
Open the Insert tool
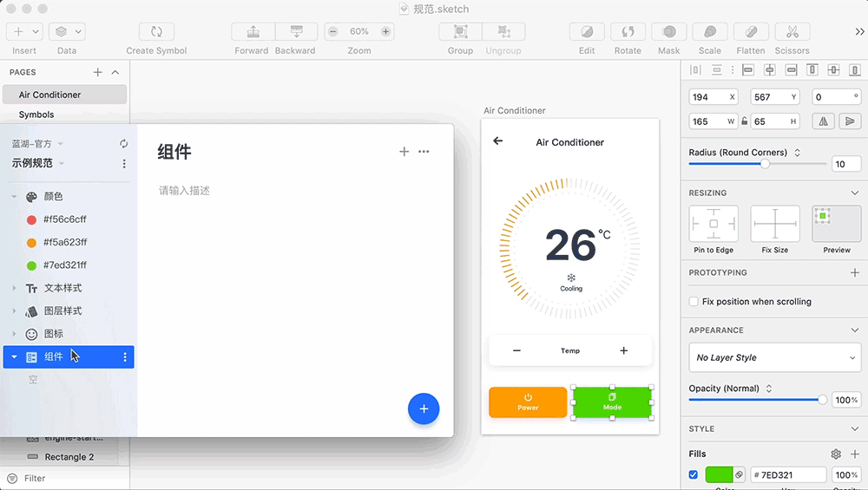(x=23, y=31)
